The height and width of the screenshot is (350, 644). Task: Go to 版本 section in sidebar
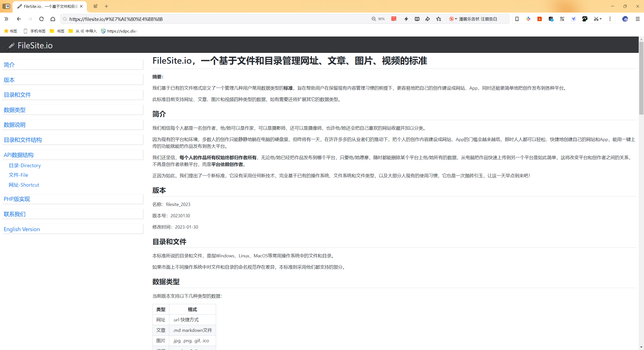click(73, 80)
